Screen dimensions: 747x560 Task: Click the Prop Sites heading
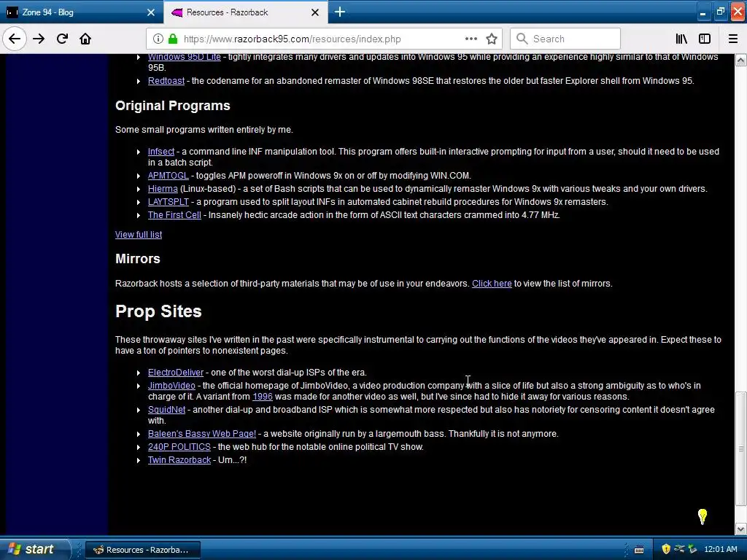coord(158,311)
